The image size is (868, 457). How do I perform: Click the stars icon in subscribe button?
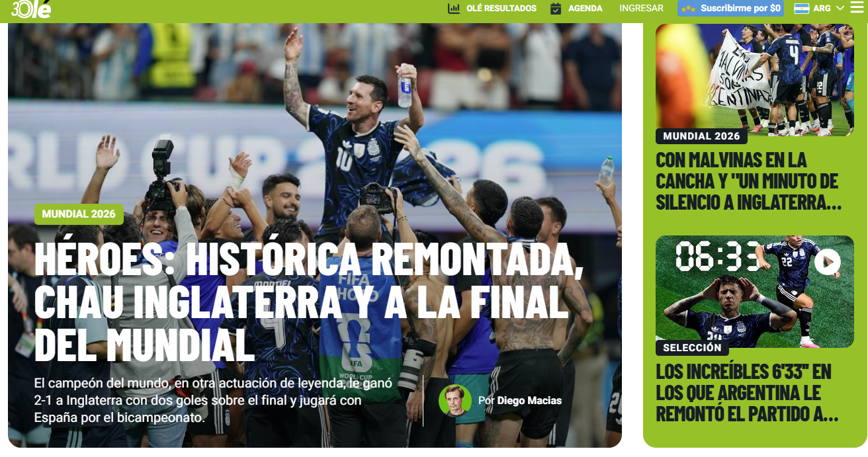point(689,9)
